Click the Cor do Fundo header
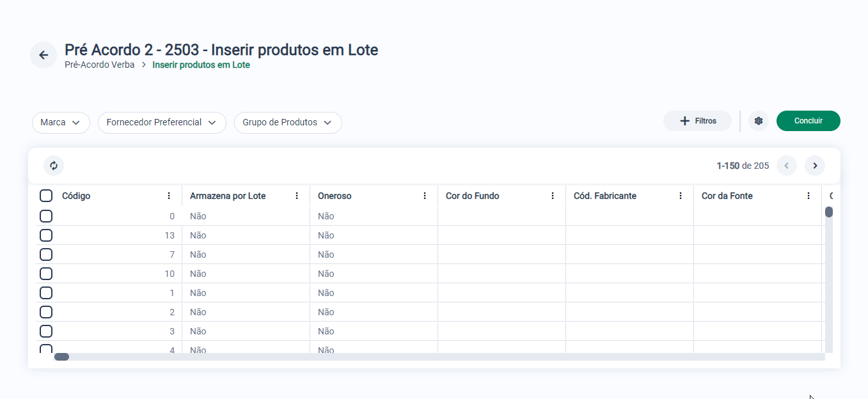 tap(473, 196)
